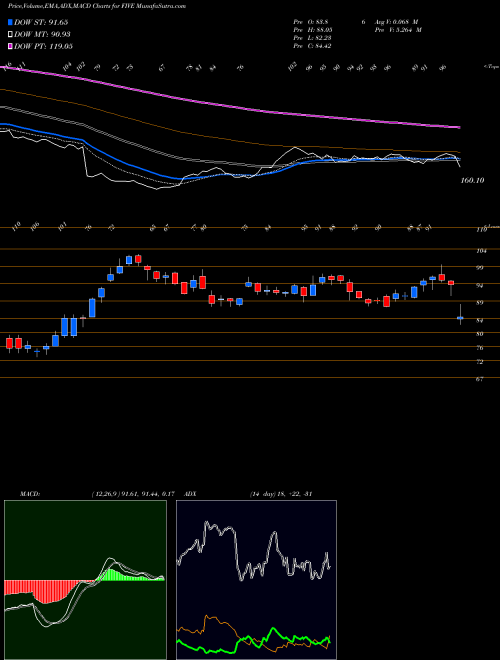Click the MACD: panel label

click(x=30, y=494)
